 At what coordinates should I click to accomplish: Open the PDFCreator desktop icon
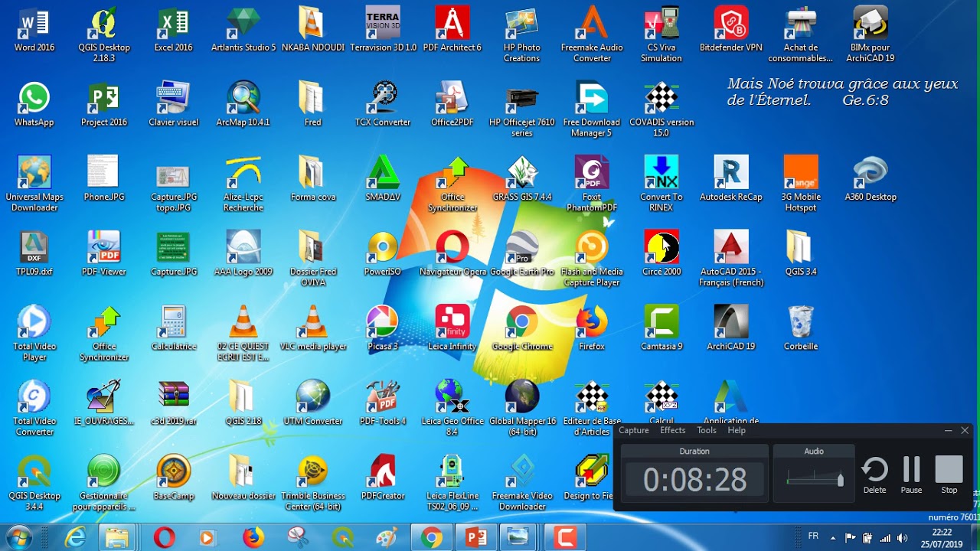[383, 479]
